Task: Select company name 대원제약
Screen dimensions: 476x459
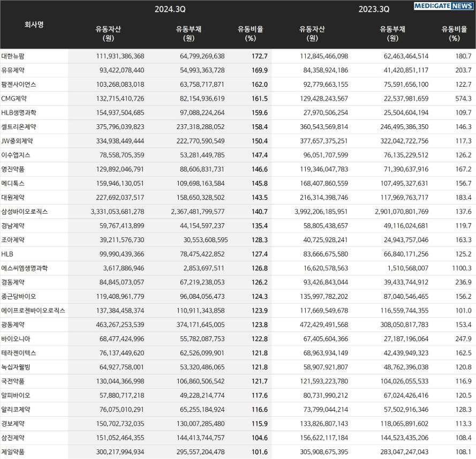Action: click(13, 197)
